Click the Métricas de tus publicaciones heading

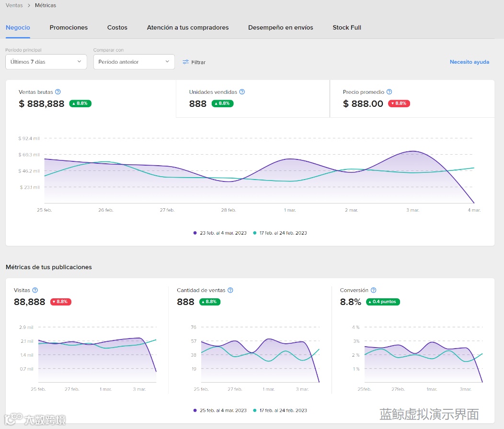click(x=49, y=267)
